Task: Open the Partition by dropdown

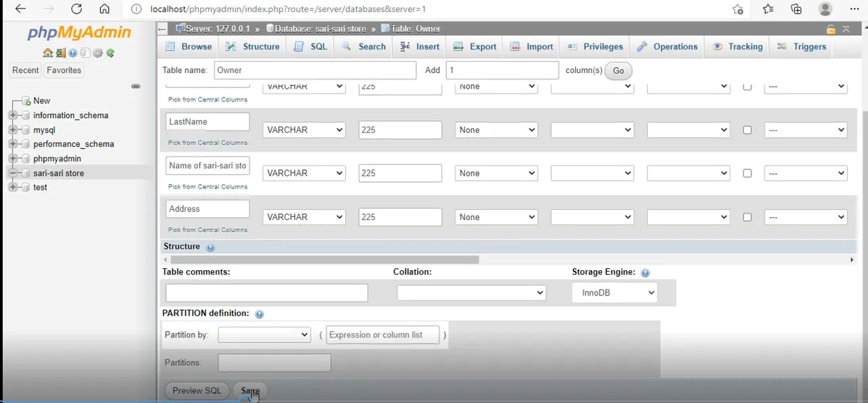Action: (x=264, y=335)
